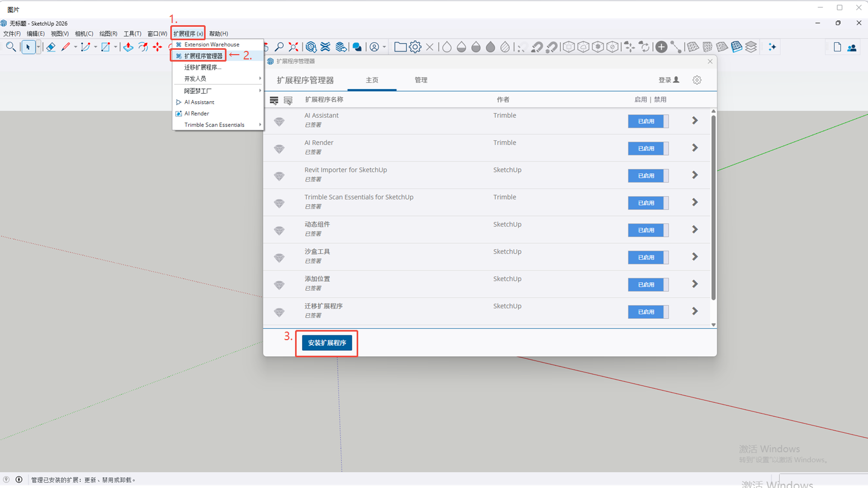Click the Zoom Extents tool
Image resolution: width=868 pixels, height=488 pixels.
coord(293,47)
